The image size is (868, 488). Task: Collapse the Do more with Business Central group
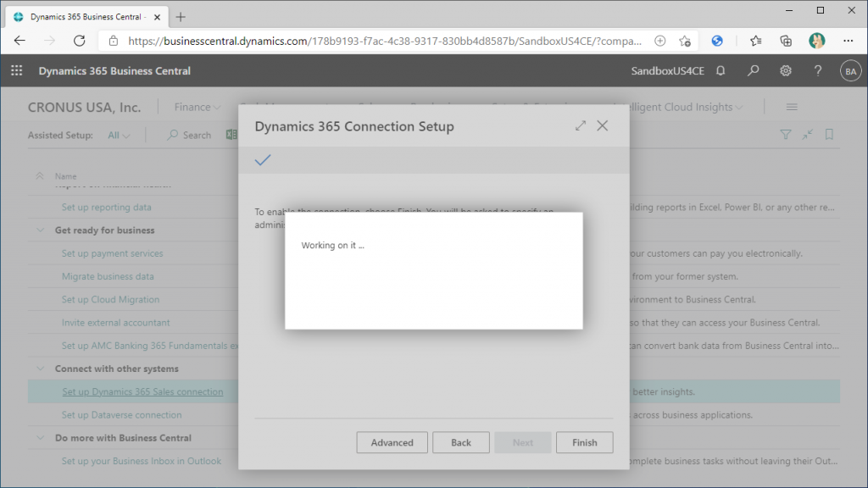tap(41, 438)
